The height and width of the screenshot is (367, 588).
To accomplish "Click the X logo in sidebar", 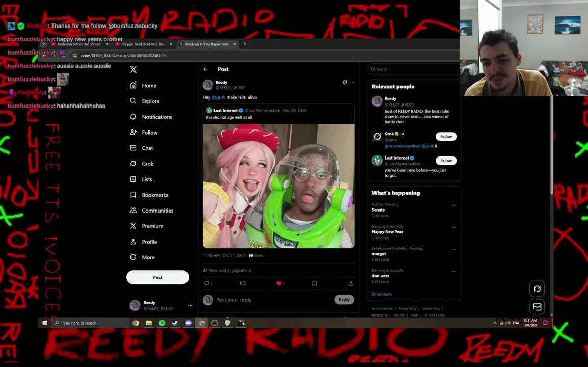I will pos(133,69).
